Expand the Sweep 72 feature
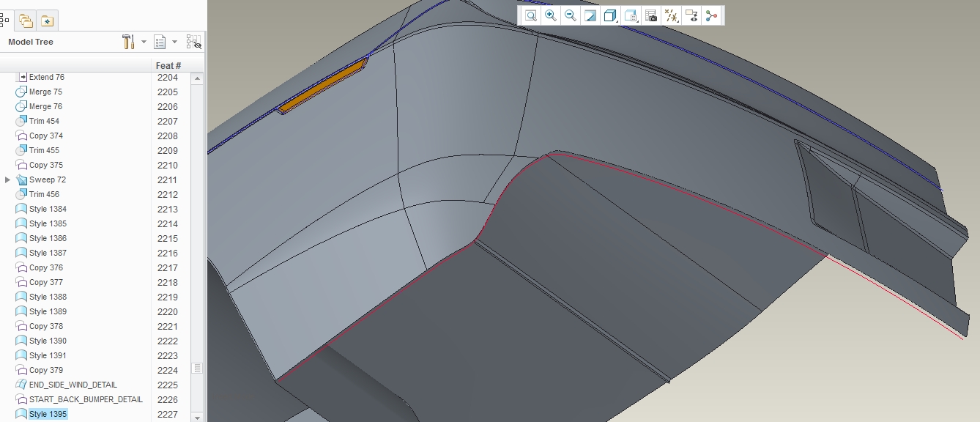This screenshot has height=422, width=980. coord(8,179)
